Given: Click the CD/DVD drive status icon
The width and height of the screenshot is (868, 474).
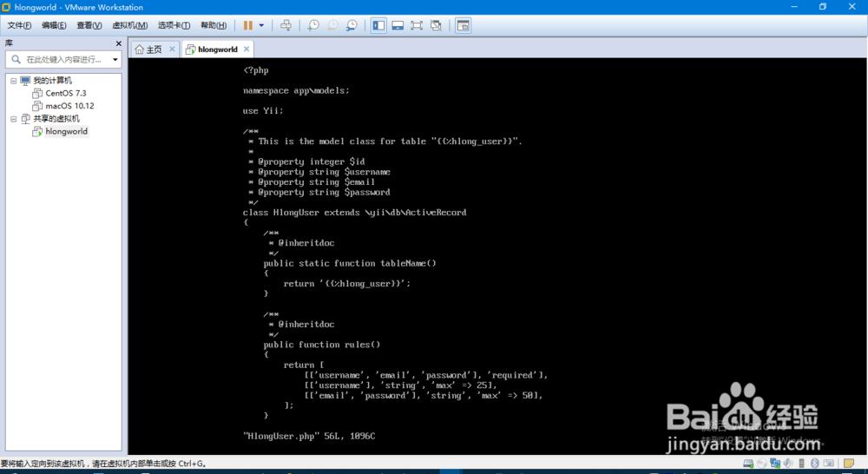Looking at the screenshot, I should 762,464.
